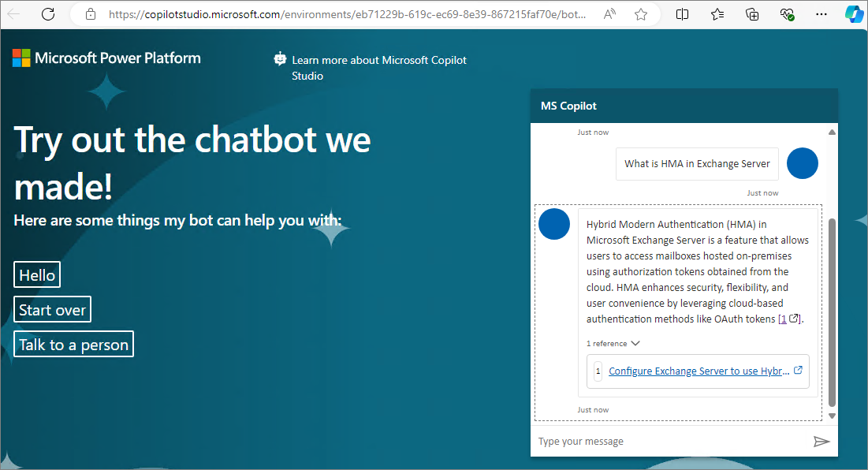
Task: Open split screen icon
Action: tap(682, 14)
